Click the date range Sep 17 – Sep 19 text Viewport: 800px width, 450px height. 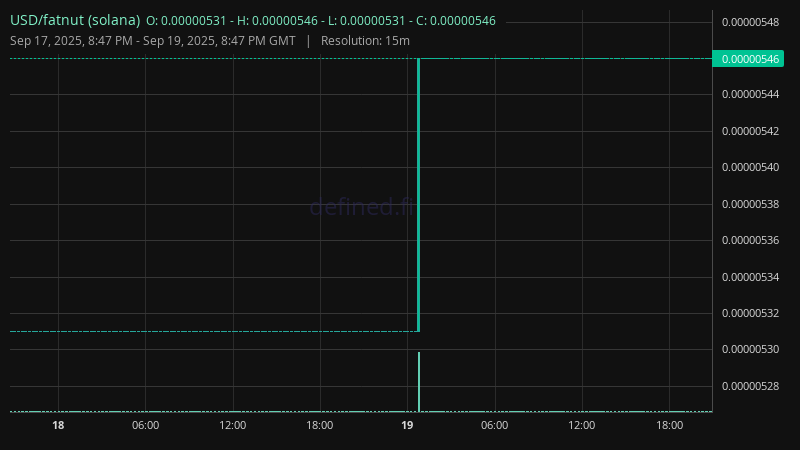pyautogui.click(x=153, y=41)
